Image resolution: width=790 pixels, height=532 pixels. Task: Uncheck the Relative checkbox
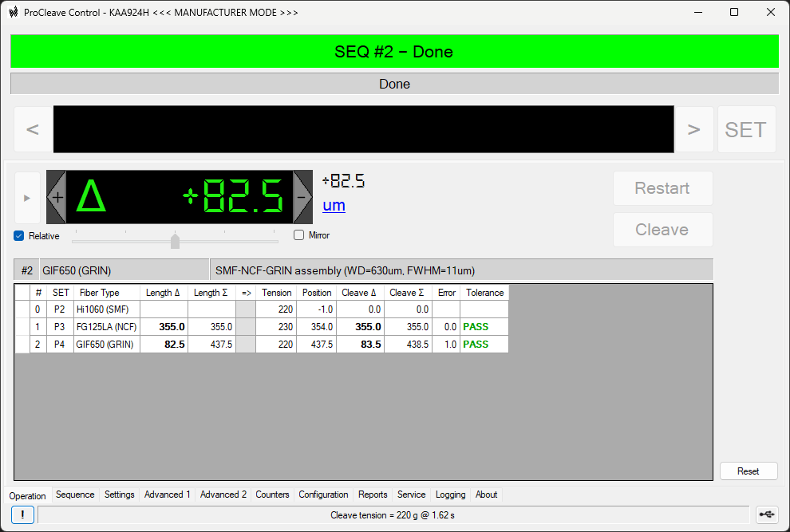(19, 235)
